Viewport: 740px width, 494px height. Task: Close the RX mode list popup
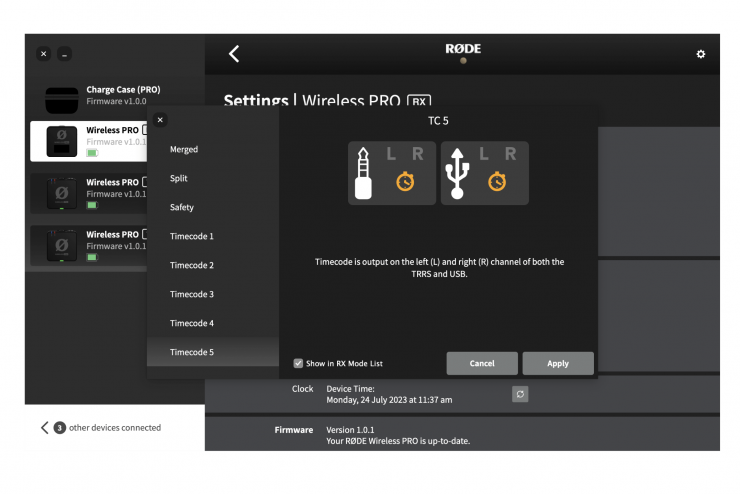coord(160,120)
